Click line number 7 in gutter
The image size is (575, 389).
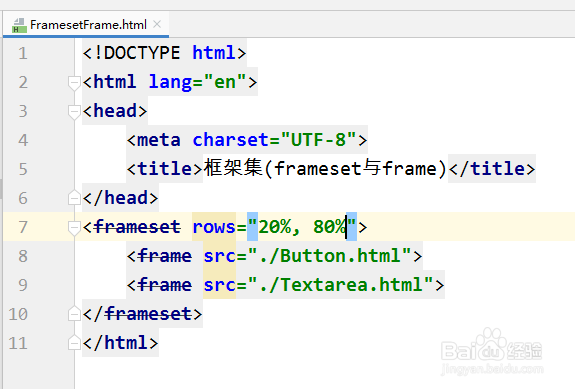(23, 227)
